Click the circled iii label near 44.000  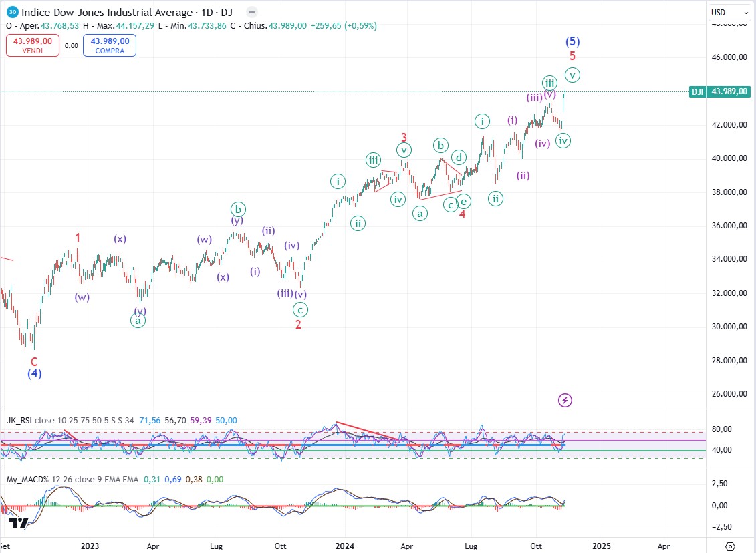pyautogui.click(x=549, y=83)
